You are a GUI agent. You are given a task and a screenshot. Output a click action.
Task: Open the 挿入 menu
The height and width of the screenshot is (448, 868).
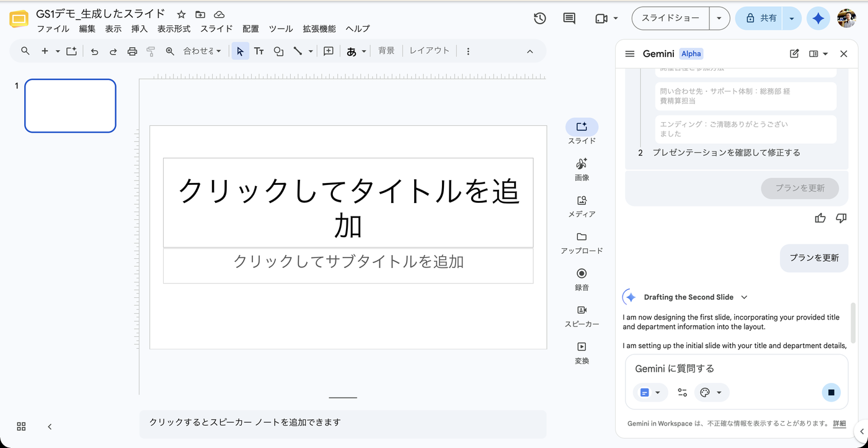coord(139,29)
